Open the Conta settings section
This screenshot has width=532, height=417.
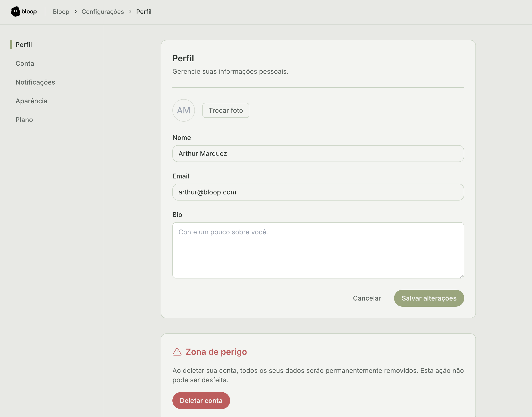25,63
